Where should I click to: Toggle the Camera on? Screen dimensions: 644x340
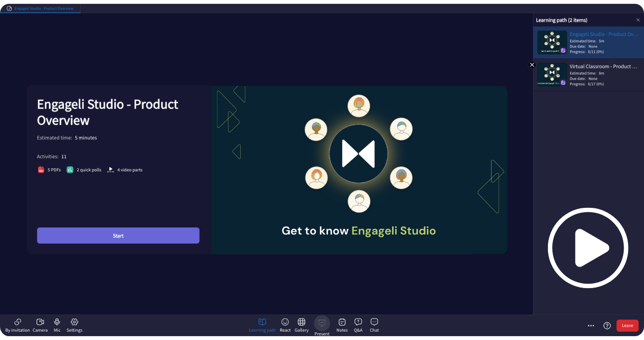tap(40, 322)
